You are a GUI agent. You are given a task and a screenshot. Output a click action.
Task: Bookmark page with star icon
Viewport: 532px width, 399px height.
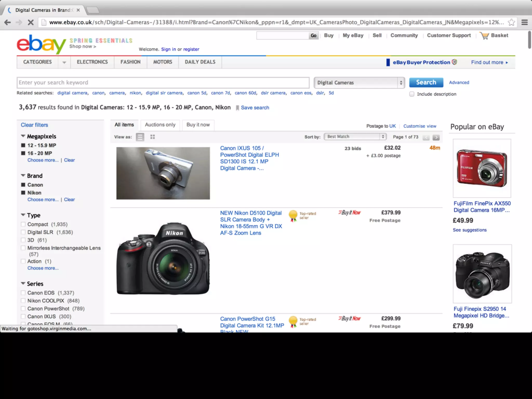tap(511, 22)
